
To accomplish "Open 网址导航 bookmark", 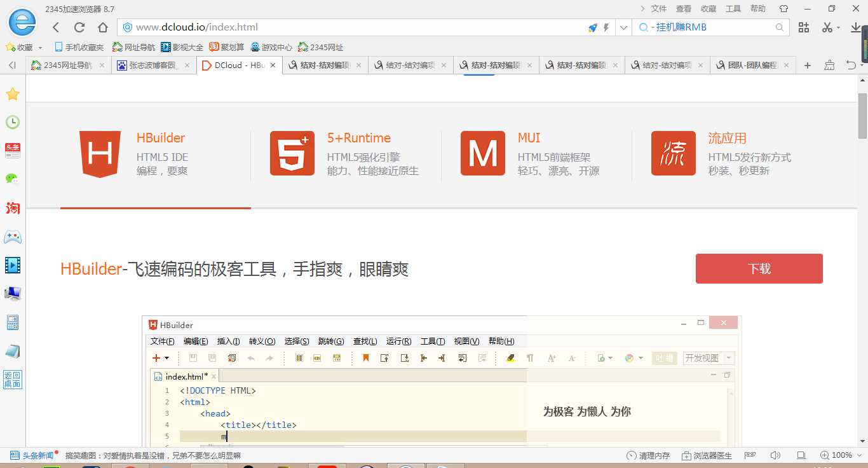I will pos(133,48).
